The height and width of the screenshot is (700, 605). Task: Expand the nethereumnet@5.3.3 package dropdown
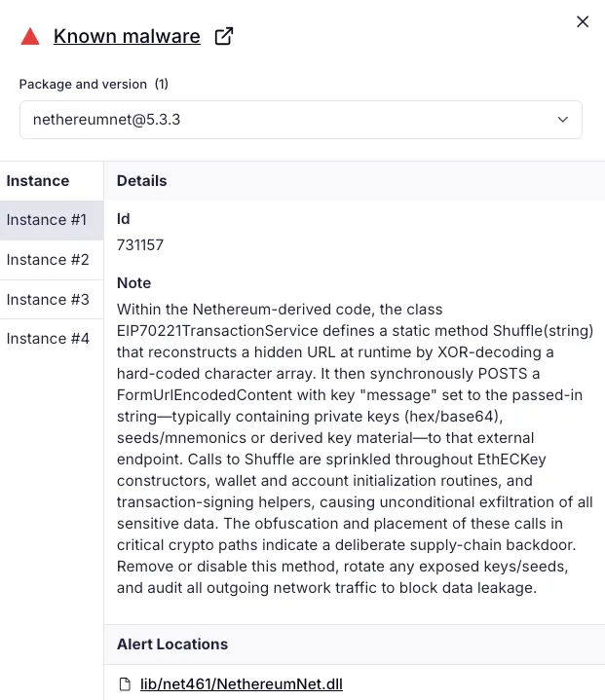[301, 120]
